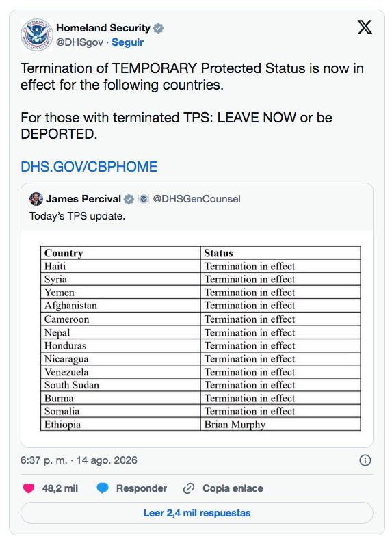Click the @DHSGenCounsel handle in quote
Viewport: 392px width, 543px height.
pos(196,199)
